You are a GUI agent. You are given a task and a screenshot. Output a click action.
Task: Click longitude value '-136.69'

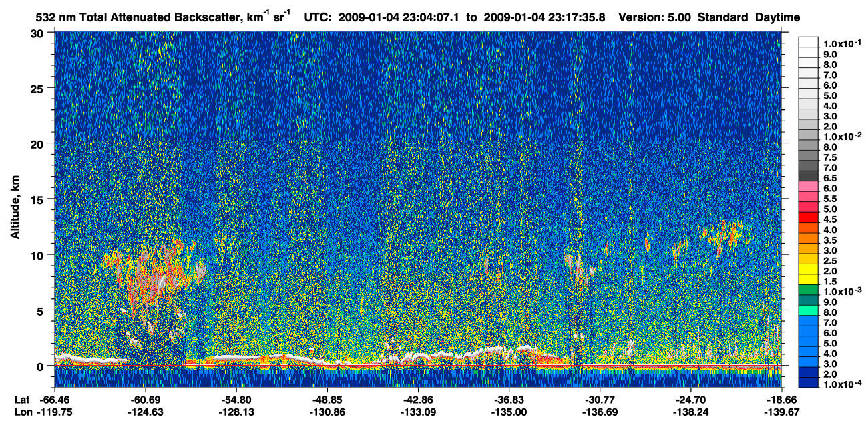tap(600, 412)
